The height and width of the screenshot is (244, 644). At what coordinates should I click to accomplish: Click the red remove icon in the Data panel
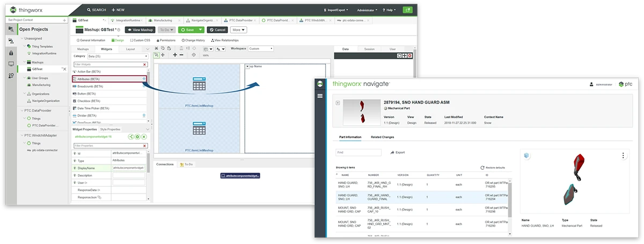tap(410, 55)
